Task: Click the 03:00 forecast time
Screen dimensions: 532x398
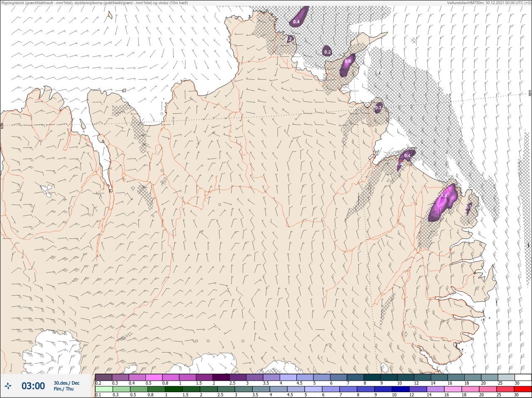Action: 33,386
